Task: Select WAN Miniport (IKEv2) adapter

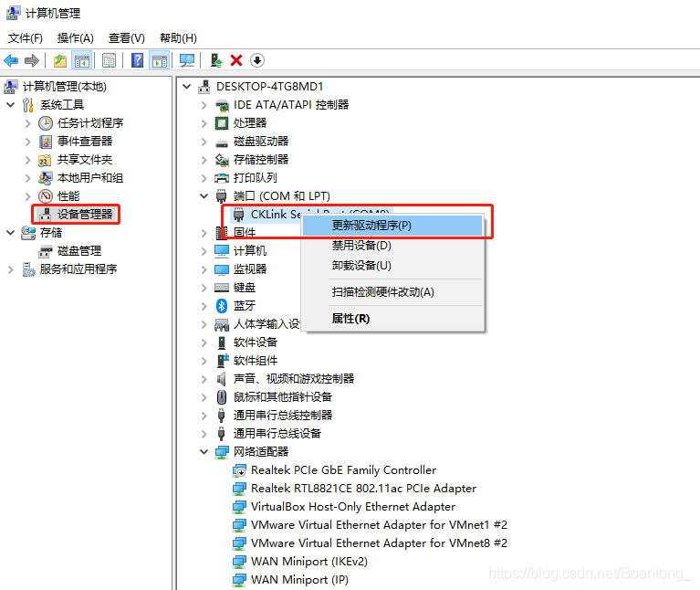Action: pos(308,562)
